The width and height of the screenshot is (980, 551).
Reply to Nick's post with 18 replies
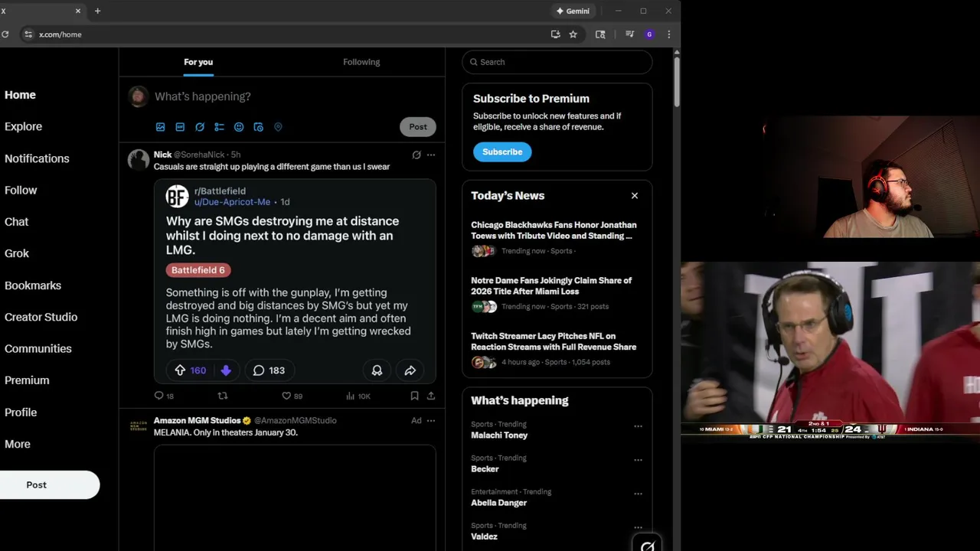[x=164, y=396]
